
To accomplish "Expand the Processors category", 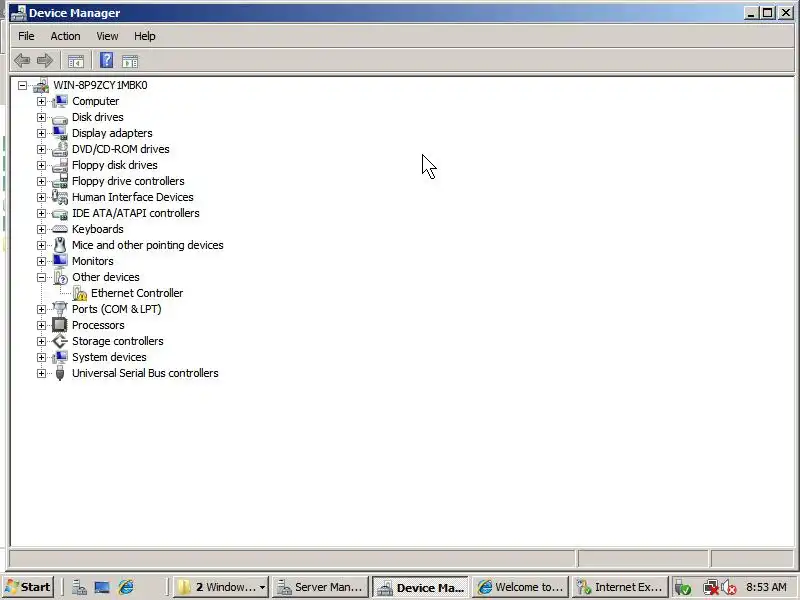I will point(41,325).
